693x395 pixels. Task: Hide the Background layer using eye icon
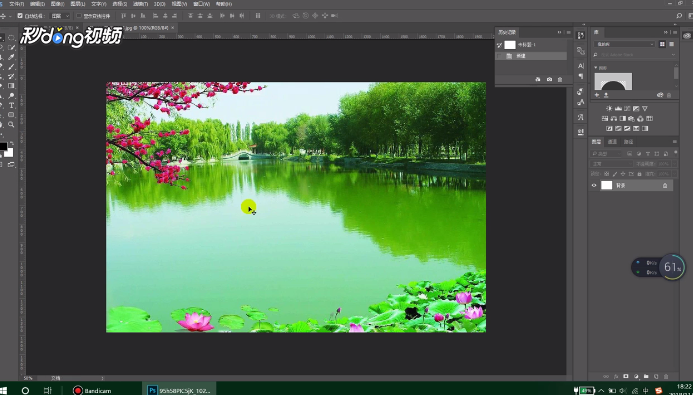coord(594,185)
